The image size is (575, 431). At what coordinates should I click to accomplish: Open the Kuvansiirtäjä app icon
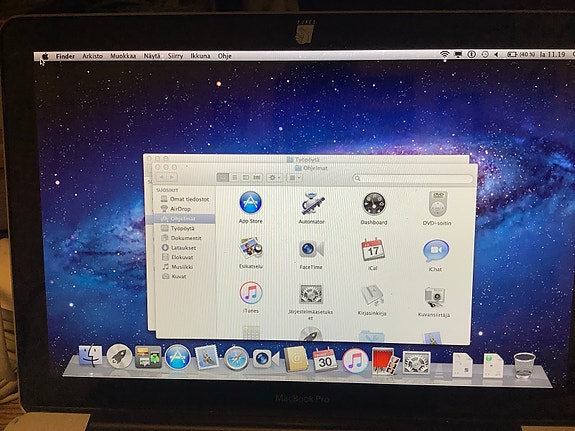pyautogui.click(x=435, y=297)
